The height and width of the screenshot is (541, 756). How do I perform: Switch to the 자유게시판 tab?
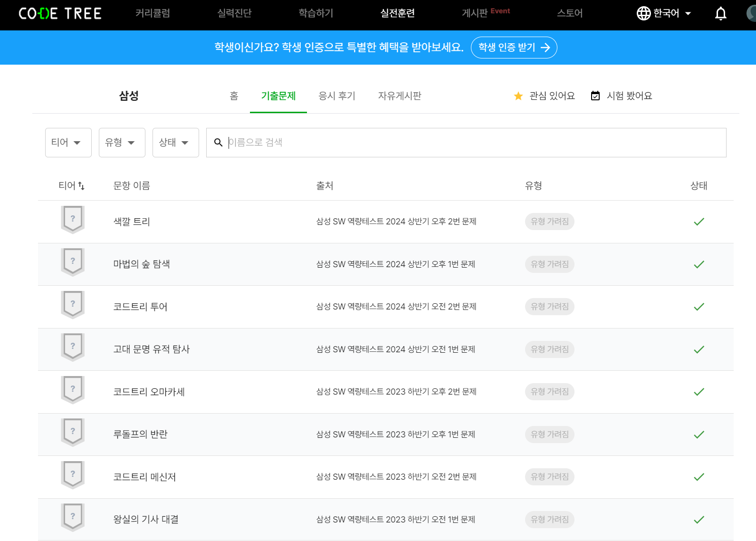coord(400,96)
